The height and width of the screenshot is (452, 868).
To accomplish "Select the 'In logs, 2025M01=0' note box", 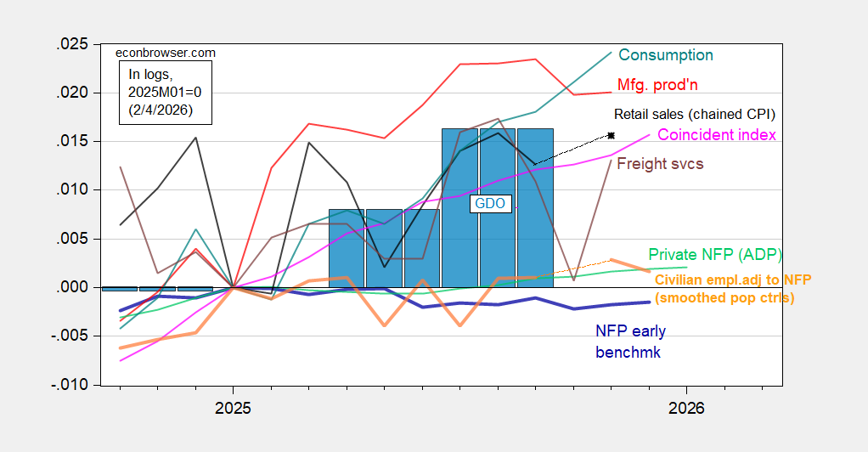I will click(161, 93).
